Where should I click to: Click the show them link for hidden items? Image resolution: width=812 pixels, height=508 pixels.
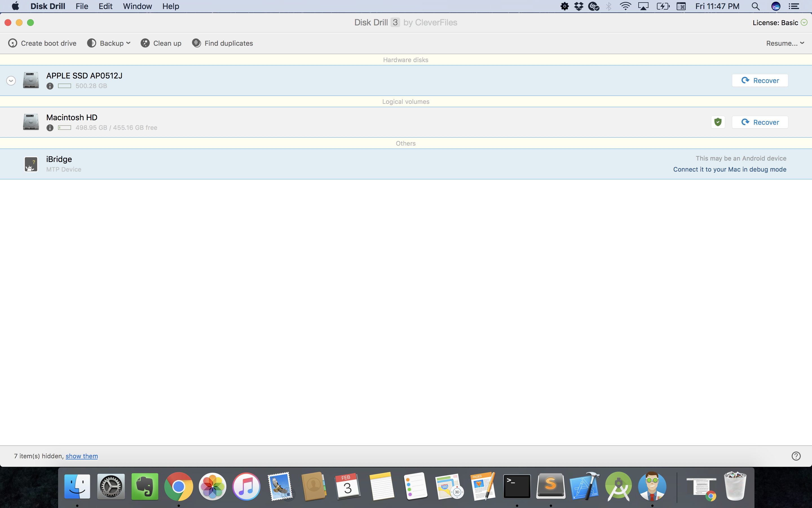pyautogui.click(x=81, y=456)
